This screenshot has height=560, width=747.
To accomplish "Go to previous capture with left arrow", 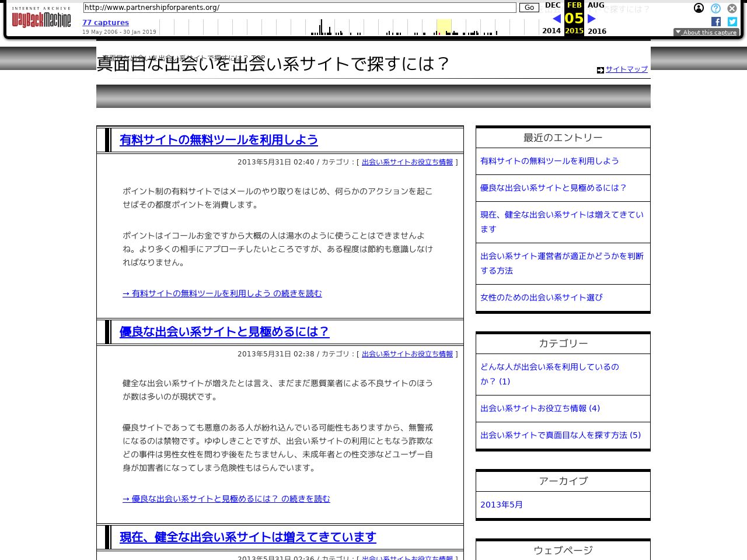I will (x=557, y=18).
